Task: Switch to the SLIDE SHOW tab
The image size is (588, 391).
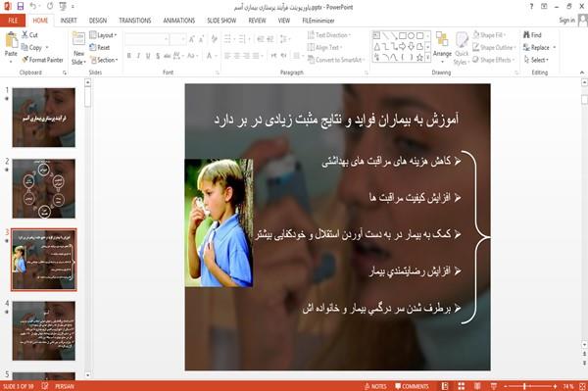Action: 221,21
